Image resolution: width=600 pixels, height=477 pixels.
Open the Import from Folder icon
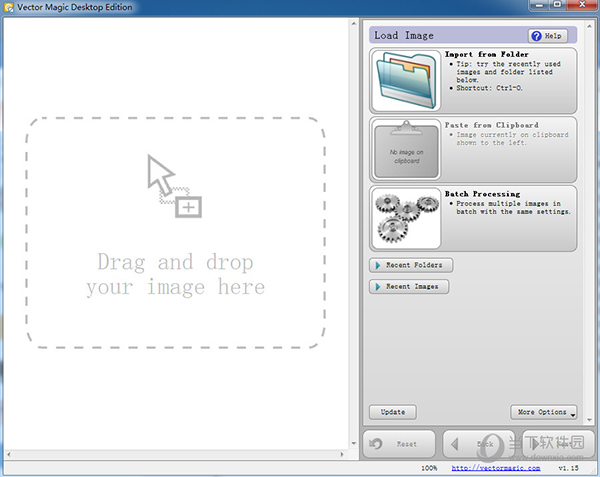[406, 81]
